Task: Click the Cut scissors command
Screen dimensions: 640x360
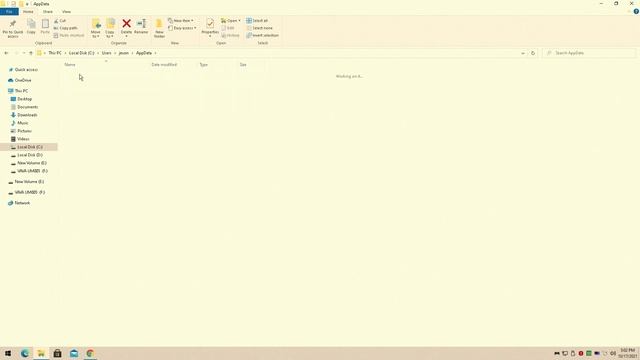Action: (60, 21)
